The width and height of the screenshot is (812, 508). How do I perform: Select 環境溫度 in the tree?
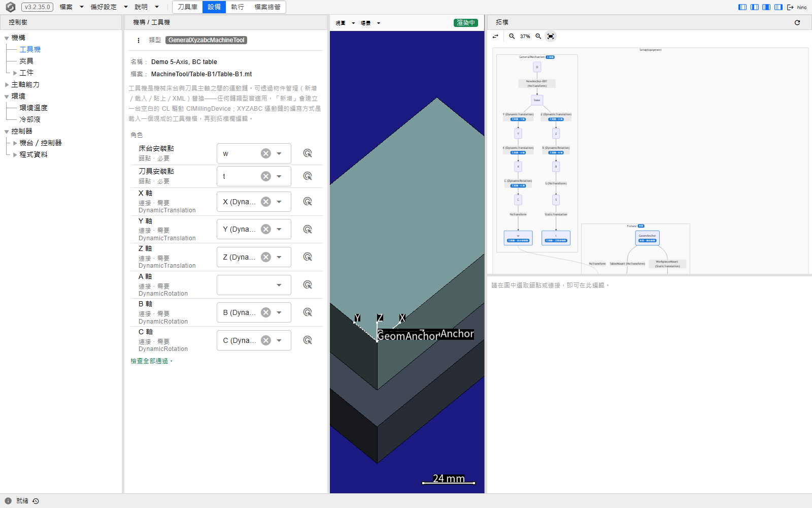pyautogui.click(x=33, y=108)
